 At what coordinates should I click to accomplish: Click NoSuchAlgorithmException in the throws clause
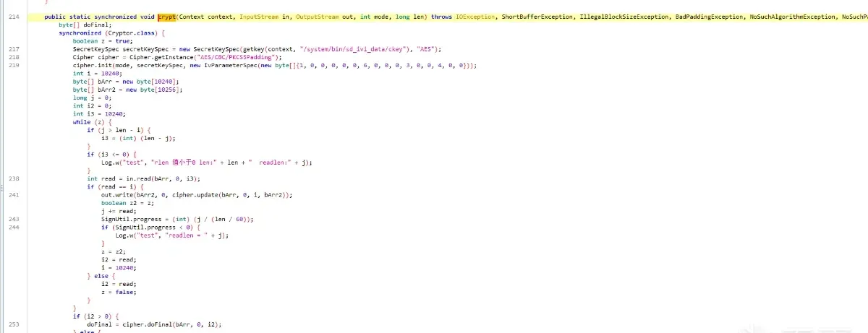pyautogui.click(x=794, y=16)
